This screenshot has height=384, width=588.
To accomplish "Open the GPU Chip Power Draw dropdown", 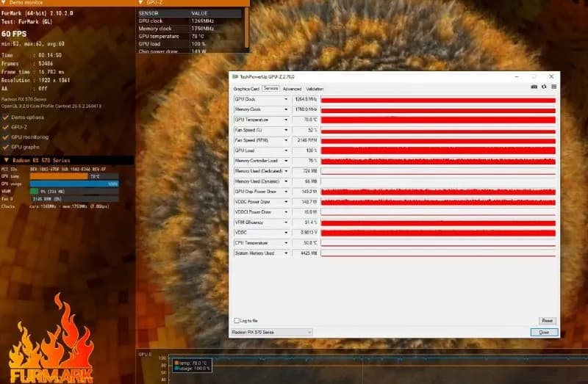I will 286,192.
